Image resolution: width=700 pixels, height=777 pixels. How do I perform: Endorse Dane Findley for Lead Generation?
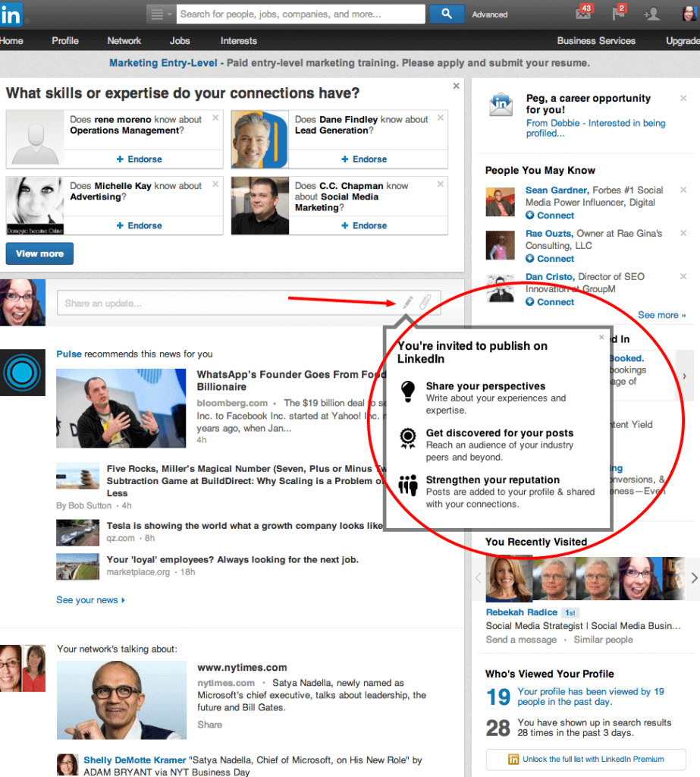(x=364, y=159)
